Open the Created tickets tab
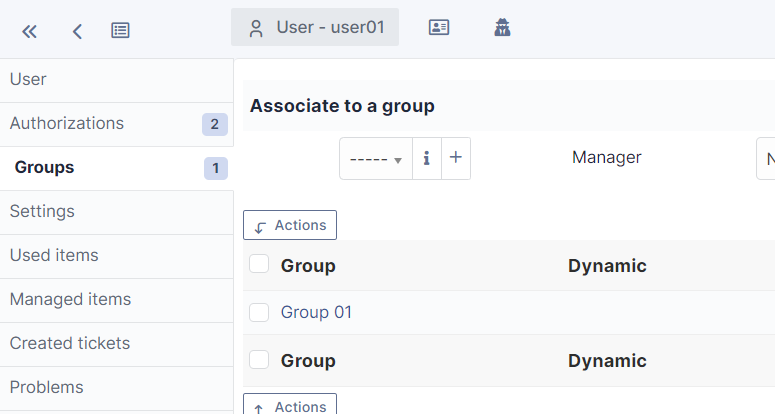This screenshot has width=775, height=414. pos(70,344)
